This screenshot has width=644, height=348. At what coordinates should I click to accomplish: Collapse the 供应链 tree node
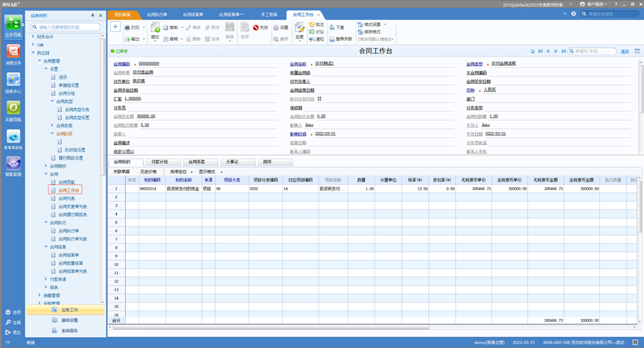(33, 53)
